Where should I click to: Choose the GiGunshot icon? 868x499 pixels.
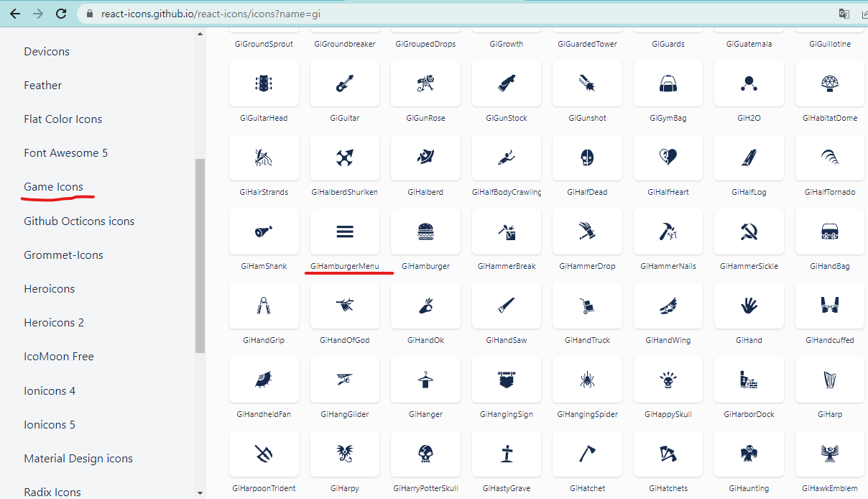pyautogui.click(x=587, y=83)
